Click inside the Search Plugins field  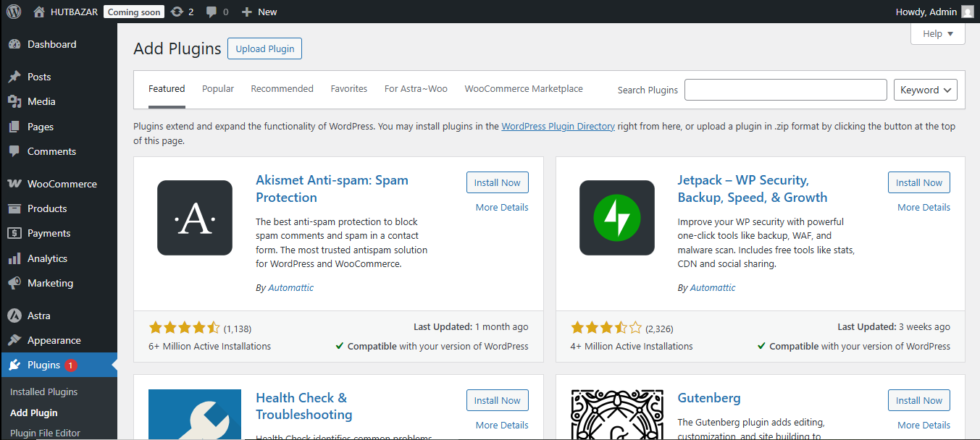click(x=785, y=89)
